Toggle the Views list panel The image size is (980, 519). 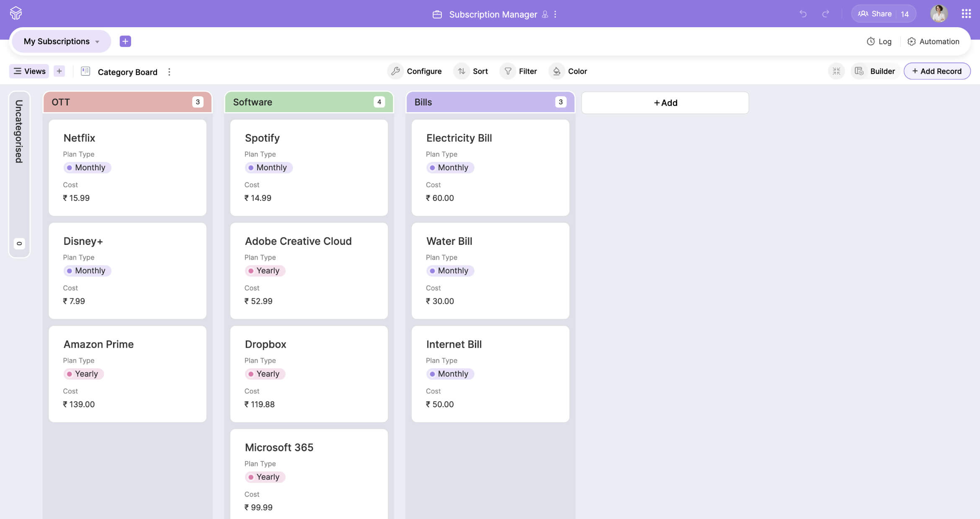pos(29,71)
